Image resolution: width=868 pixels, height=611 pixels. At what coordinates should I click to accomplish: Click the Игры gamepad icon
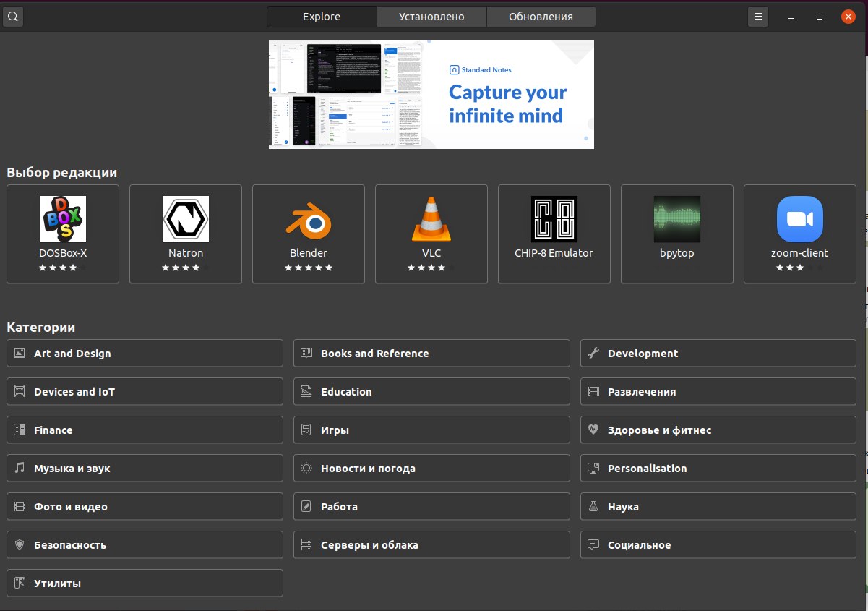tap(306, 430)
